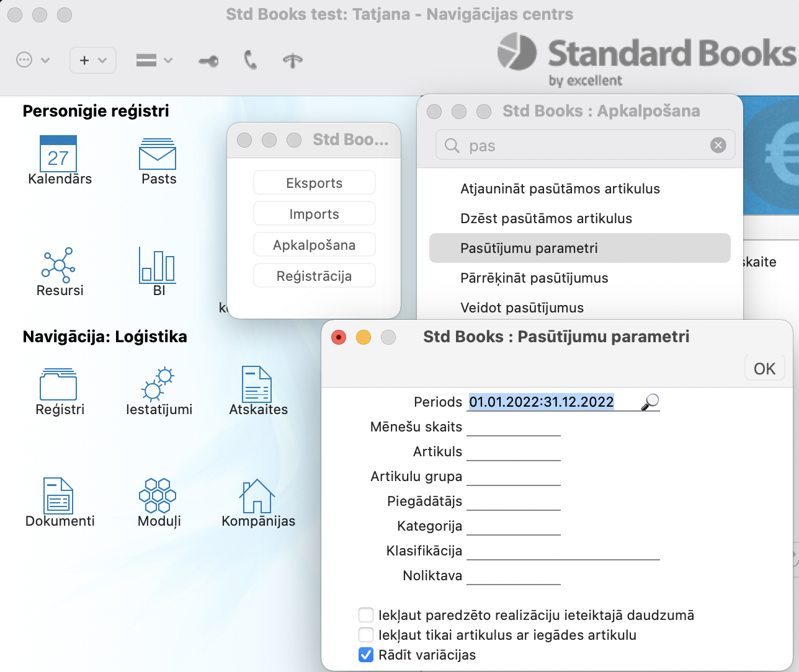
Task: Expand the view layout dropdown in toolbar
Action: click(x=154, y=60)
